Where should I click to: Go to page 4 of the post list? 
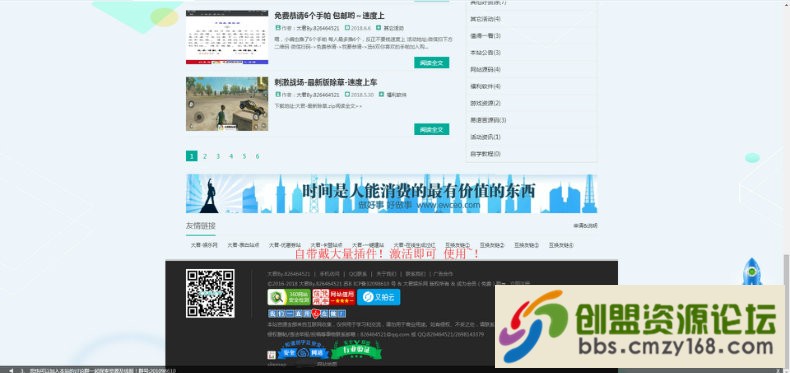(x=231, y=156)
